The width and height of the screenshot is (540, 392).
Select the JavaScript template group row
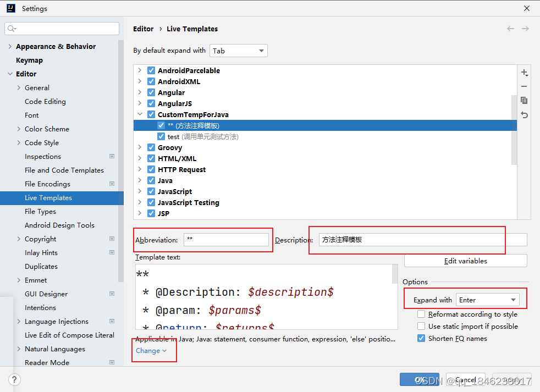tap(325, 191)
